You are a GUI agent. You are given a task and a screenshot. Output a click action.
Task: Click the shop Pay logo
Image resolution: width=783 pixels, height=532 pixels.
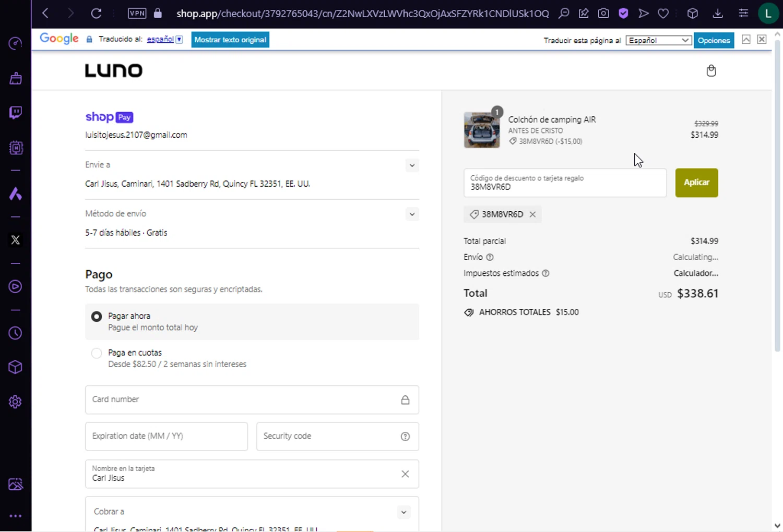point(109,117)
